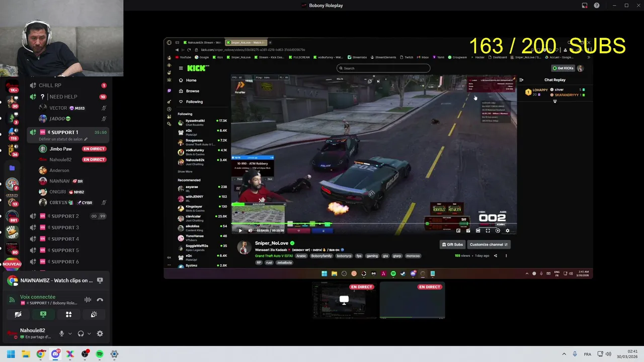The width and height of the screenshot is (644, 362).
Task: Open the Discord soundboard
Action: (94, 314)
